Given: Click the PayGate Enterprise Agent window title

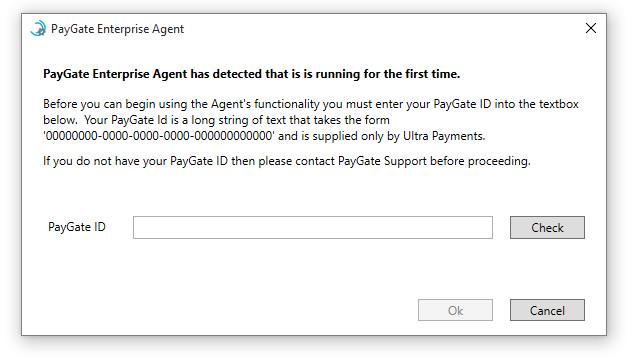Looking at the screenshot, I should 118,29.
